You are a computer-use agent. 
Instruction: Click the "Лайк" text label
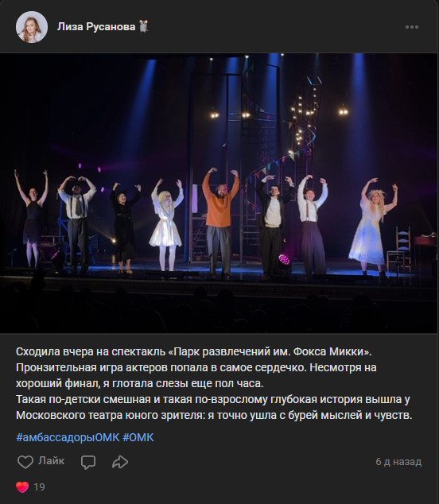(x=52, y=460)
